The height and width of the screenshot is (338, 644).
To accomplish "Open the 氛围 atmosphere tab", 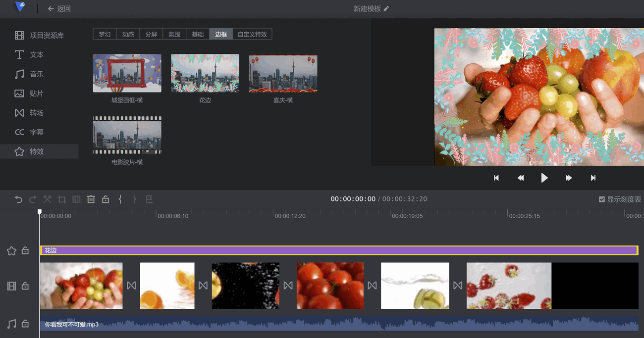I will [174, 34].
